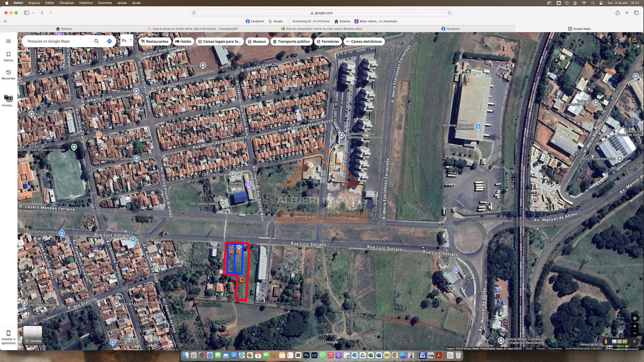The image size is (644, 362).
Task: Click the Auto Posto Podium pin
Action: click(456, 269)
